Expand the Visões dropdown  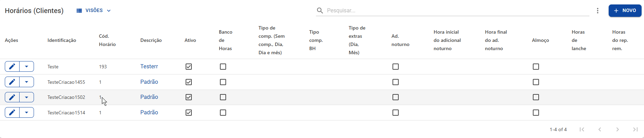click(94, 11)
